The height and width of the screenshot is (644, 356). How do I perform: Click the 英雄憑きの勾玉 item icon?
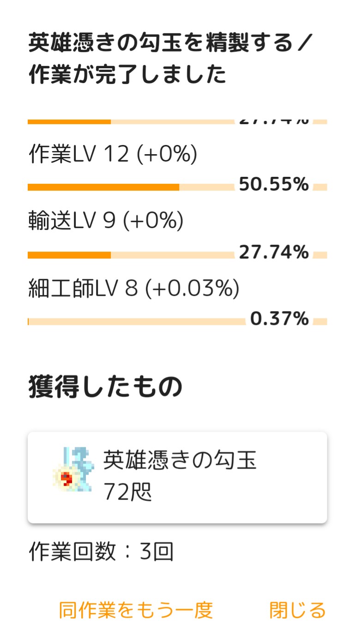pyautogui.click(x=73, y=469)
